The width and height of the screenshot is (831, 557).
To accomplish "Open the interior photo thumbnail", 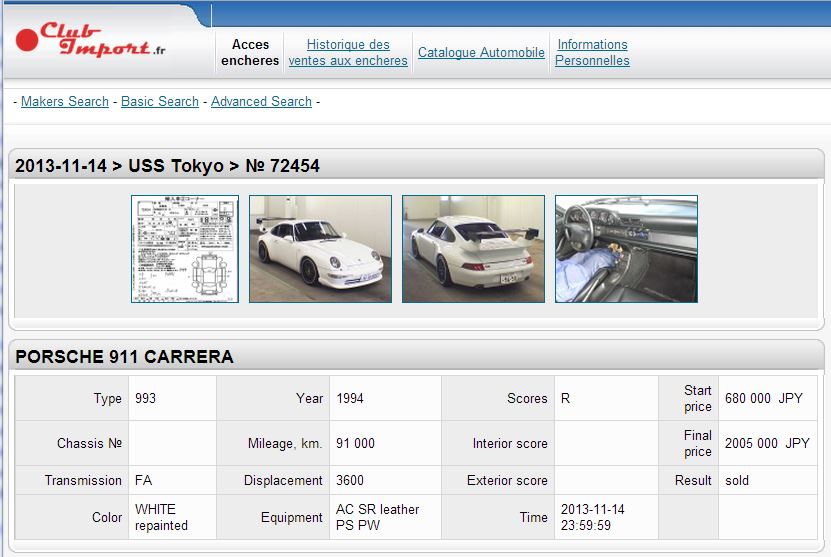I will (x=626, y=249).
